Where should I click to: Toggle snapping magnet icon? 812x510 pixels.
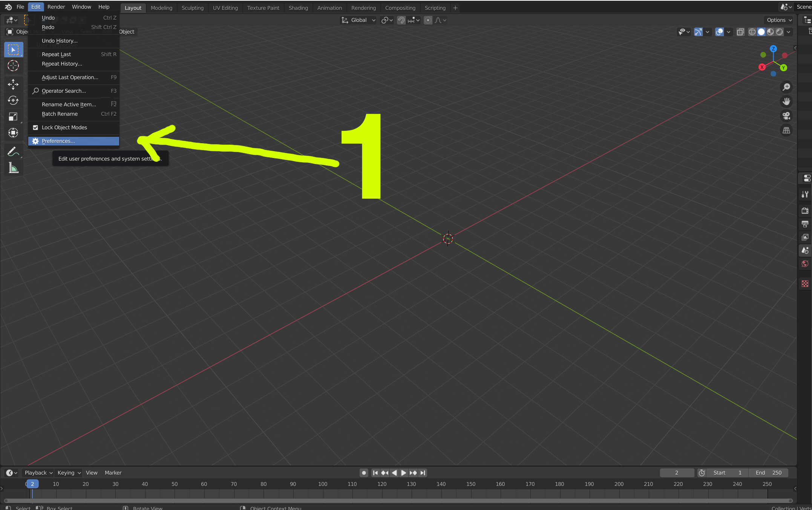point(401,20)
